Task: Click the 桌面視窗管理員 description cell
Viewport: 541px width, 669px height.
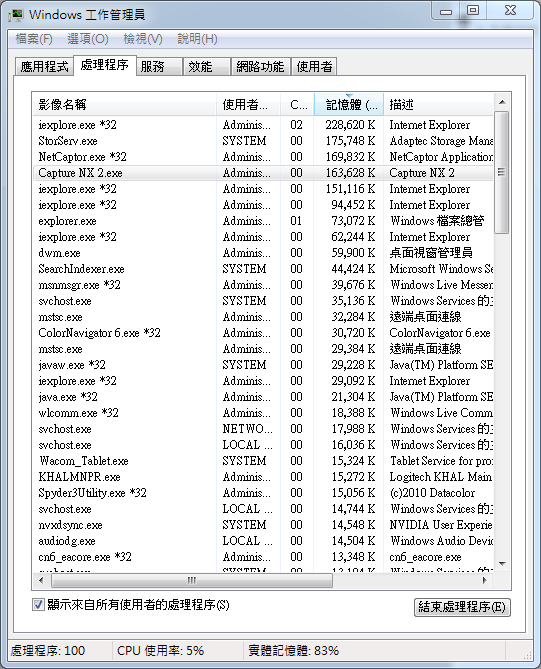Action: (x=431, y=253)
